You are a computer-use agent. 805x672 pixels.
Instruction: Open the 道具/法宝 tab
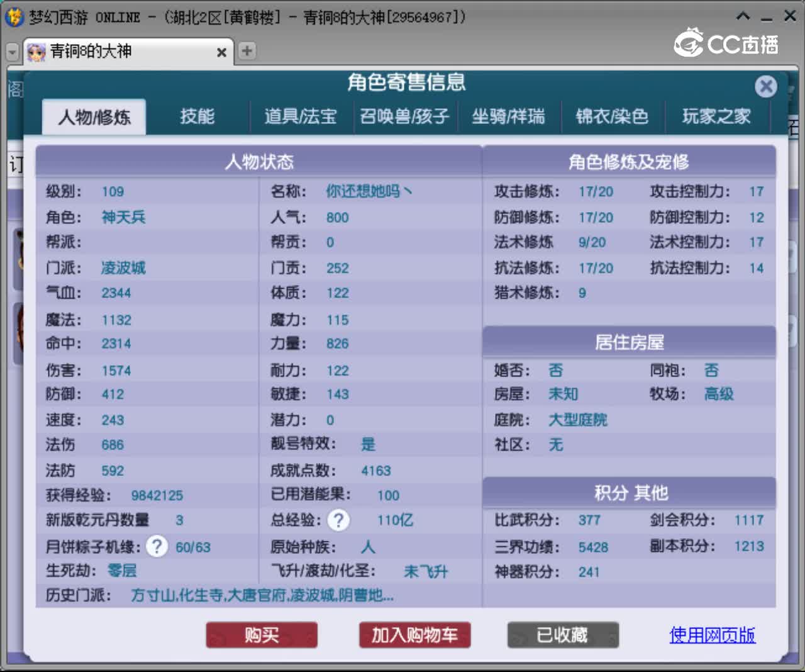point(301,116)
